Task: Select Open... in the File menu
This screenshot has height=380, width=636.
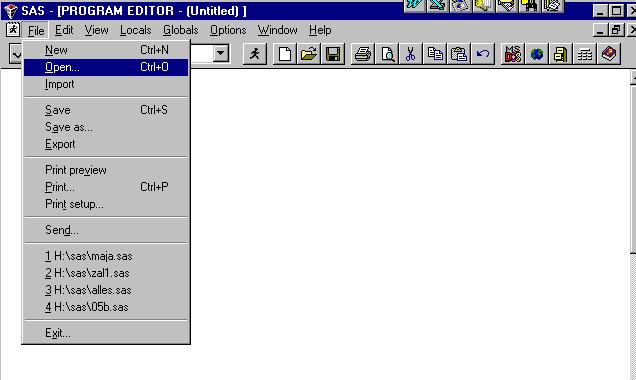Action: 106,67
